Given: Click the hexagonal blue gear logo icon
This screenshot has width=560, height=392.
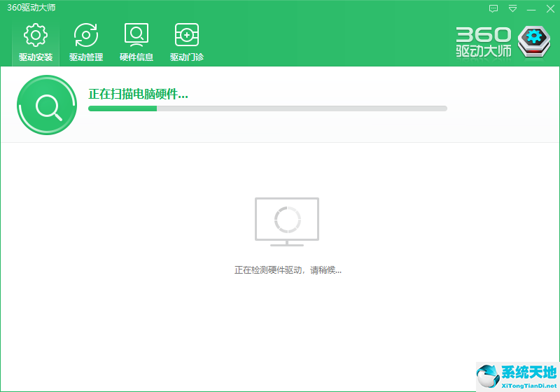Looking at the screenshot, I should pyautogui.click(x=535, y=42).
